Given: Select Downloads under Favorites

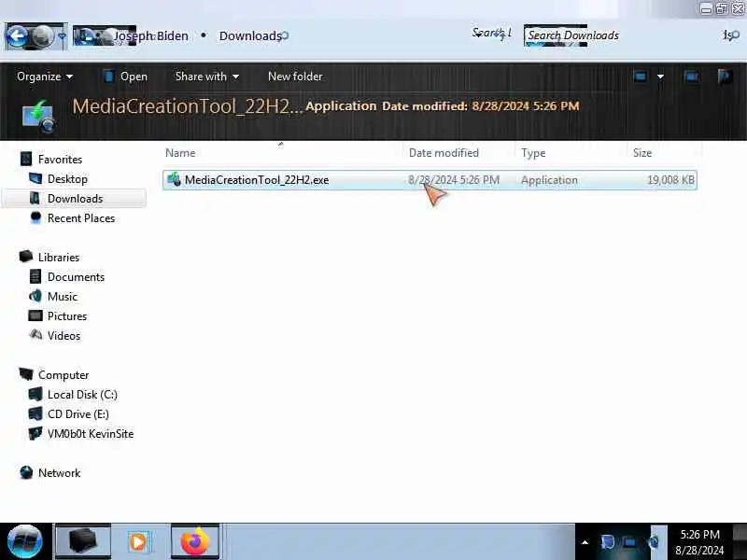Looking at the screenshot, I should pos(76,199).
